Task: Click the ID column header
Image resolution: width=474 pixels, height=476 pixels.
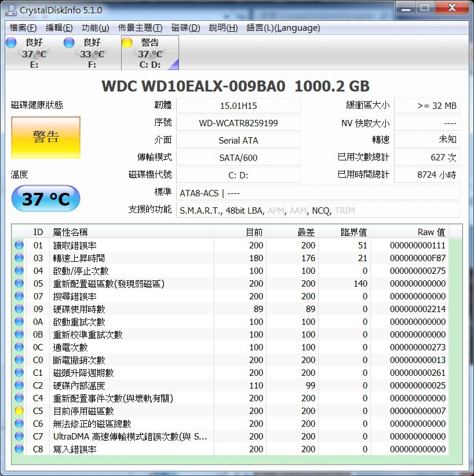Action: (38, 232)
